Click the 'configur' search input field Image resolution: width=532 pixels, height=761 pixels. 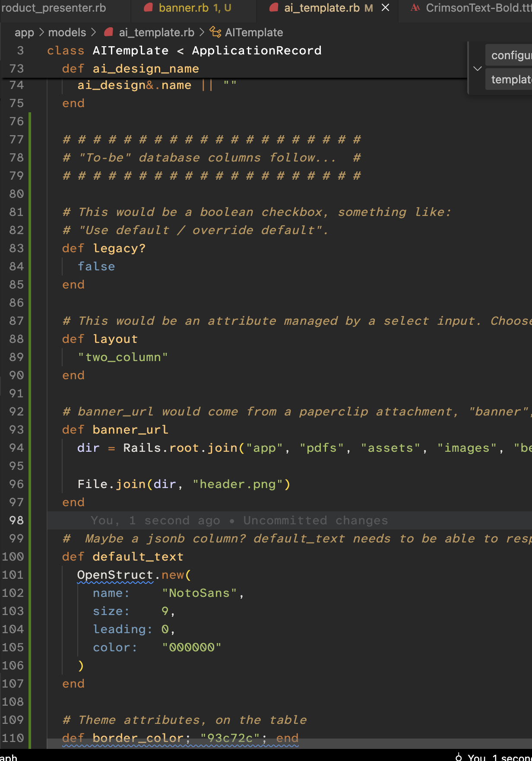coord(510,55)
